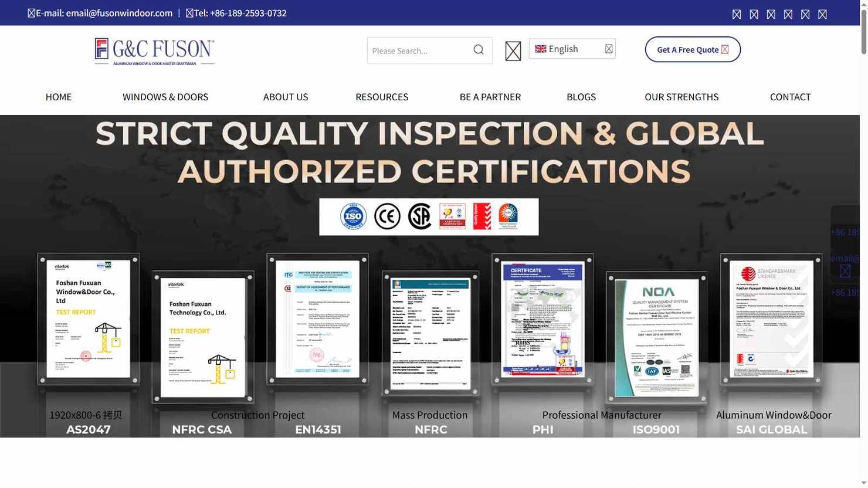Viewport: 868px width, 488px height.
Task: Open the WINDOWS & DOORS menu
Action: (x=165, y=97)
